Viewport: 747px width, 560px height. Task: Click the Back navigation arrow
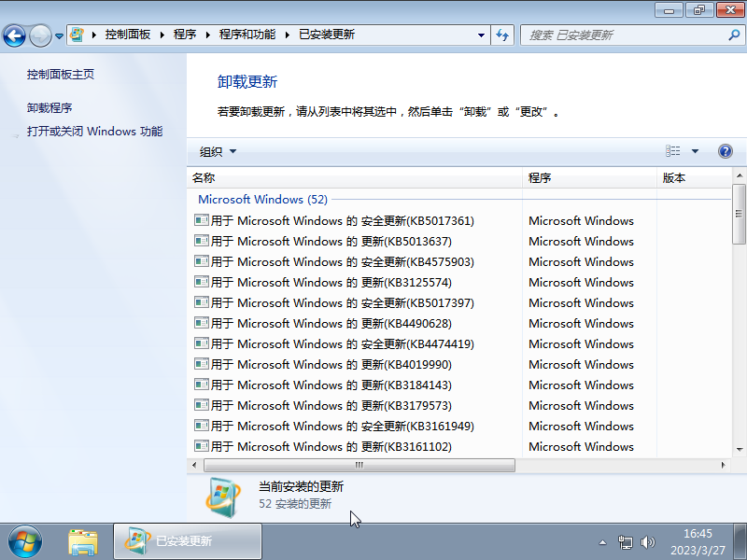[17, 35]
